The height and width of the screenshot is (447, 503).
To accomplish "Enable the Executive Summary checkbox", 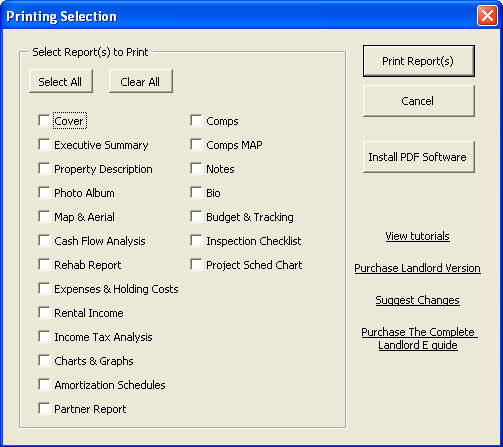I will pos(44,145).
